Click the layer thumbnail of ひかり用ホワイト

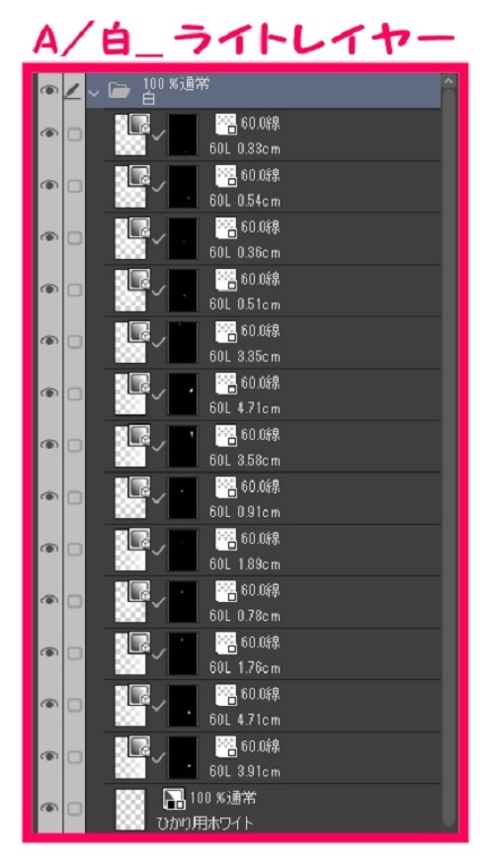[130, 810]
